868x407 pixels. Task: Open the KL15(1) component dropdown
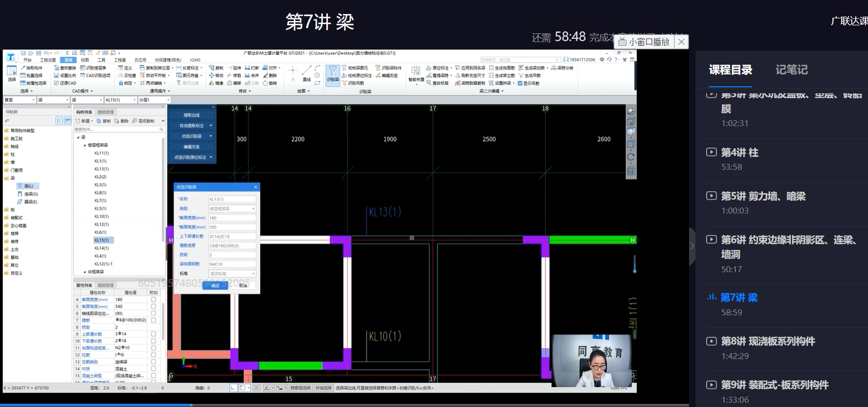[120, 100]
